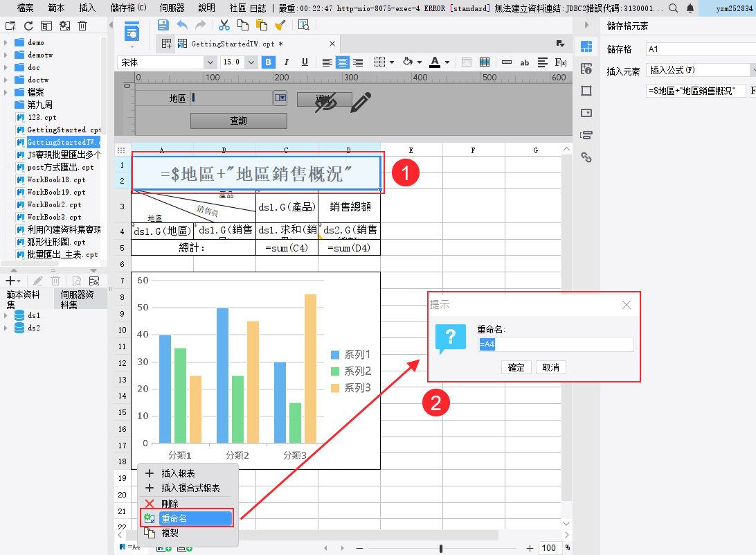Viewport: 756px width, 555px height.
Task: Toggle Bold formatting
Action: (x=268, y=62)
